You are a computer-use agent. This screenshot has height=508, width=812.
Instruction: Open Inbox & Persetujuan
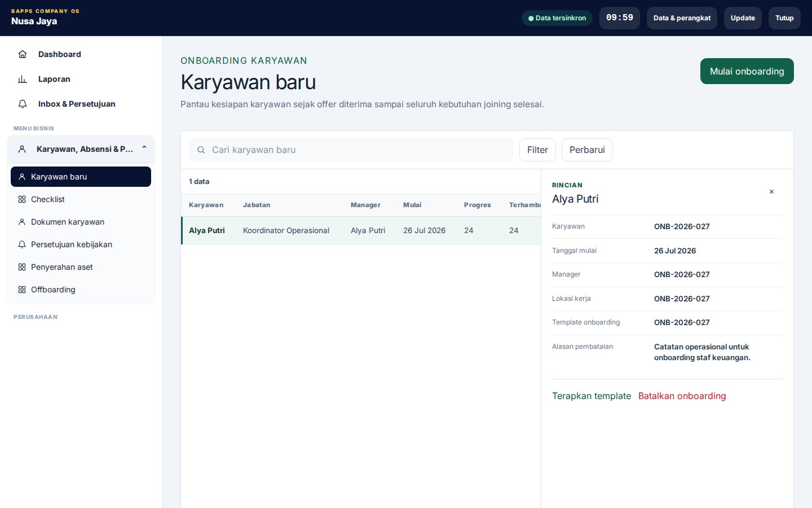81,104
